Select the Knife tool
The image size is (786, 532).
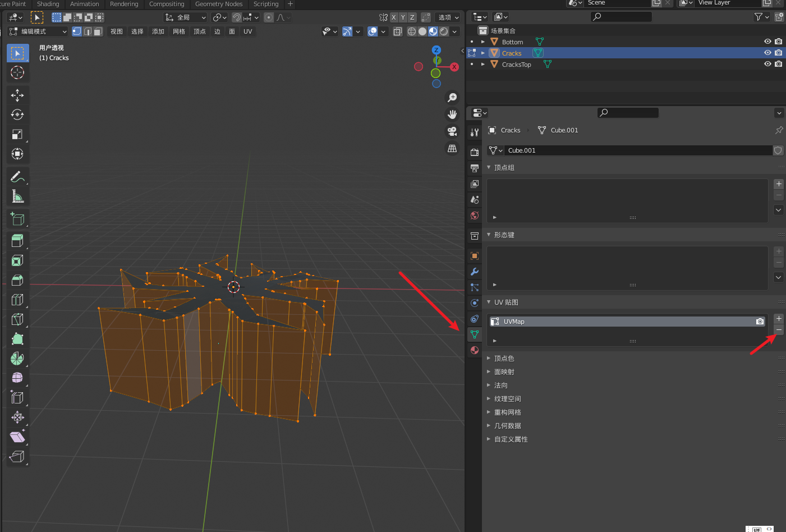pyautogui.click(x=17, y=319)
